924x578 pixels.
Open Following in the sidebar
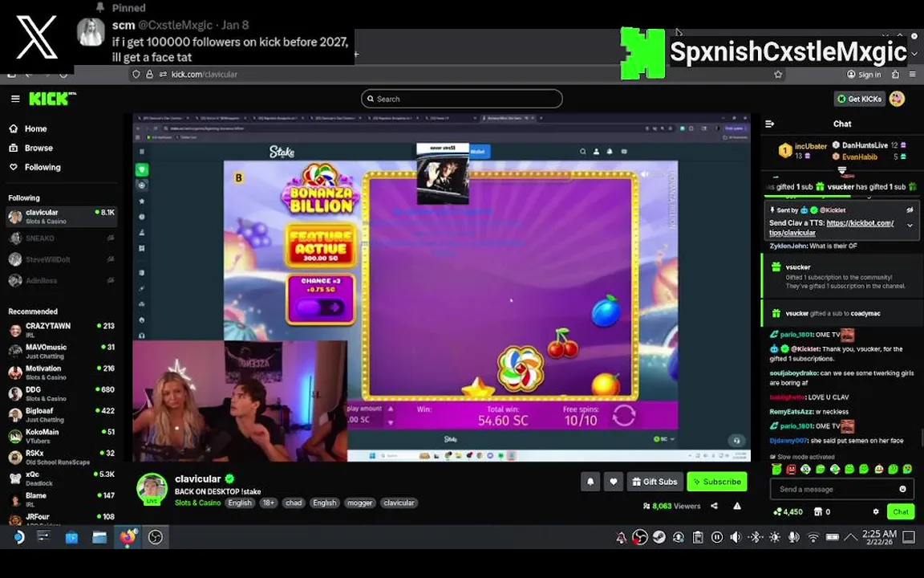[35, 168]
